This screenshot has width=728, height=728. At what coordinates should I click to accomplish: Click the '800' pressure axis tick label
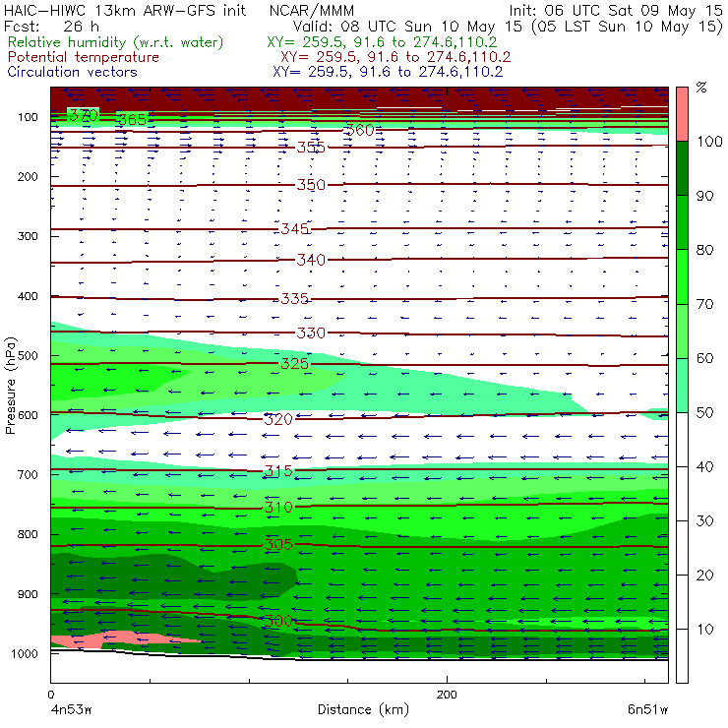[x=28, y=534]
